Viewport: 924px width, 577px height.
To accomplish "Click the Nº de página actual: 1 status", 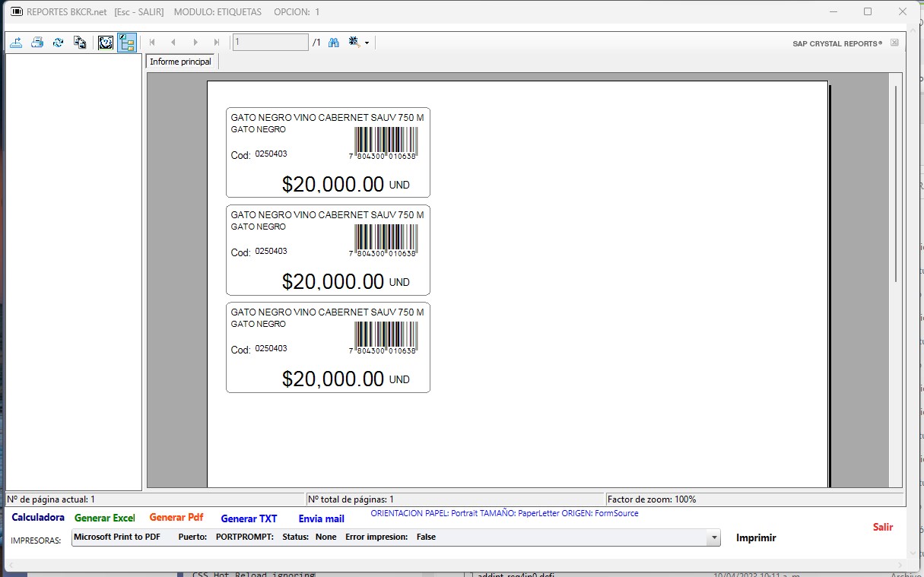I will click(x=52, y=499).
